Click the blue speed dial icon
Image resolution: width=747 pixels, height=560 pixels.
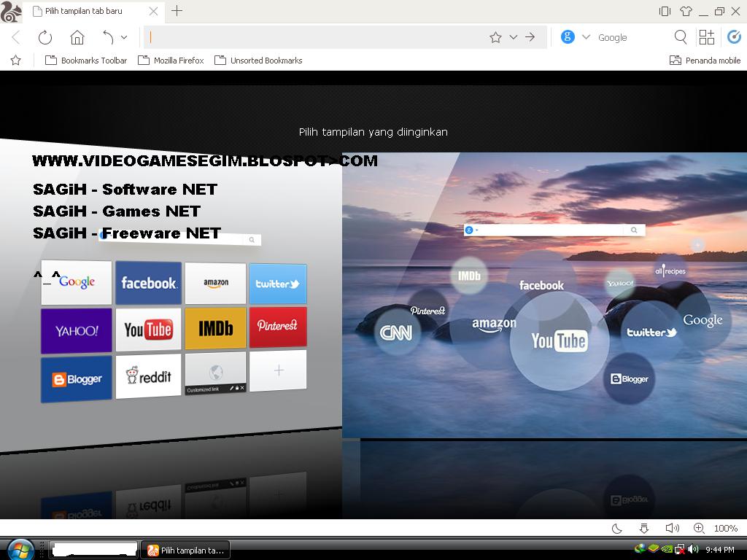(x=734, y=36)
